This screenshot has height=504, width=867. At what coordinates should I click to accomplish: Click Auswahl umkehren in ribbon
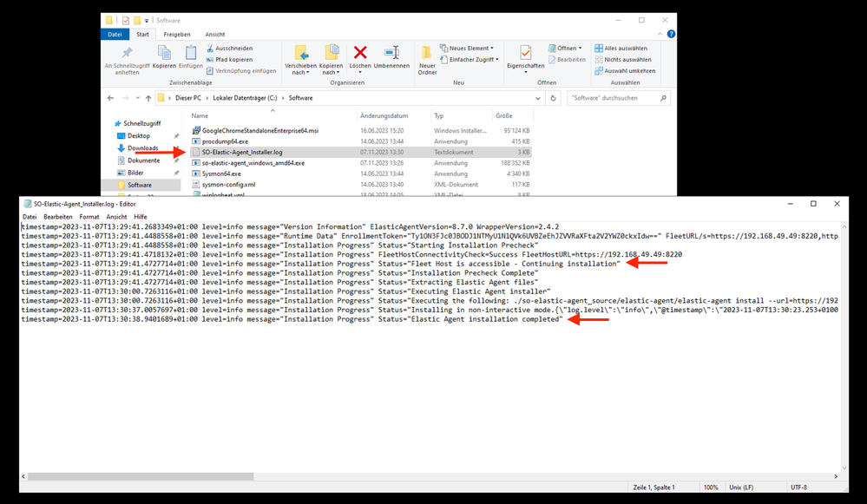point(626,71)
